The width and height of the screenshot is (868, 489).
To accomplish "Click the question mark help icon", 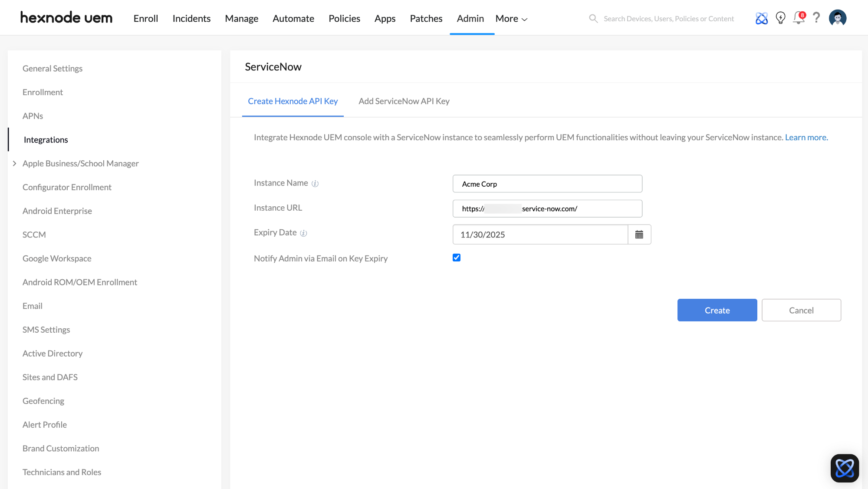I will tap(816, 17).
